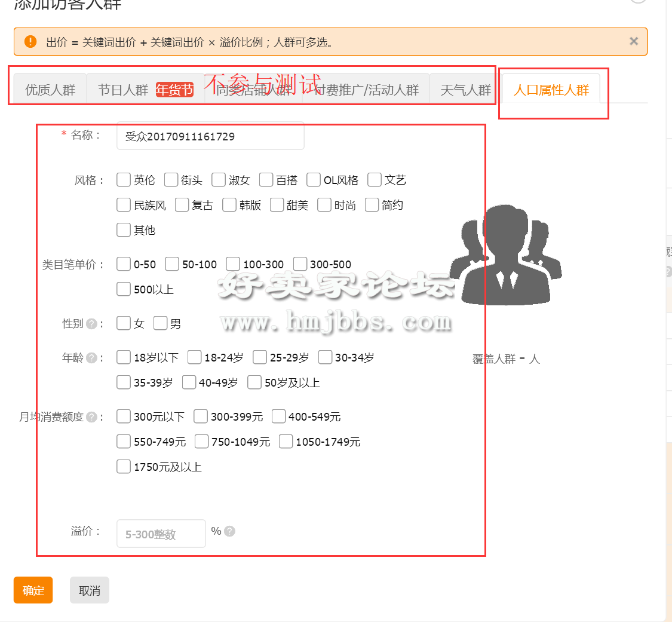Click the help icon beside 年龄
672x622 pixels.
pos(91,358)
